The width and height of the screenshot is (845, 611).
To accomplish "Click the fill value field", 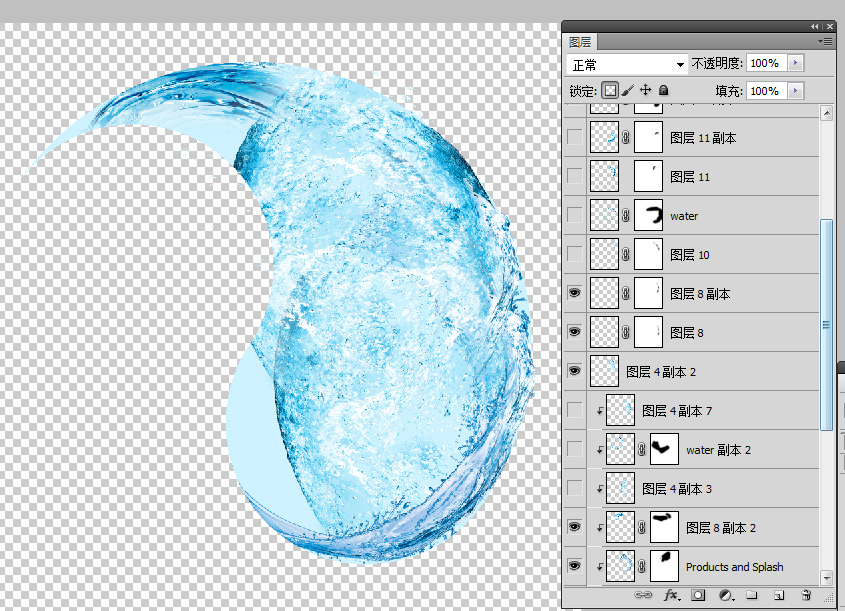I will tap(766, 91).
